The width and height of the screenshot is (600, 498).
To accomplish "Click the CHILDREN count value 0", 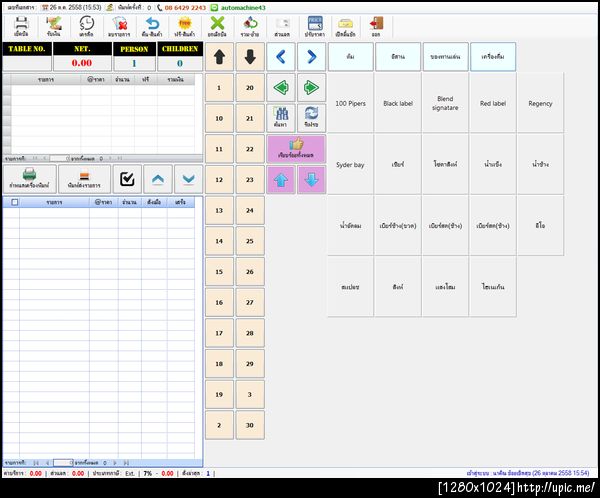I will point(180,63).
